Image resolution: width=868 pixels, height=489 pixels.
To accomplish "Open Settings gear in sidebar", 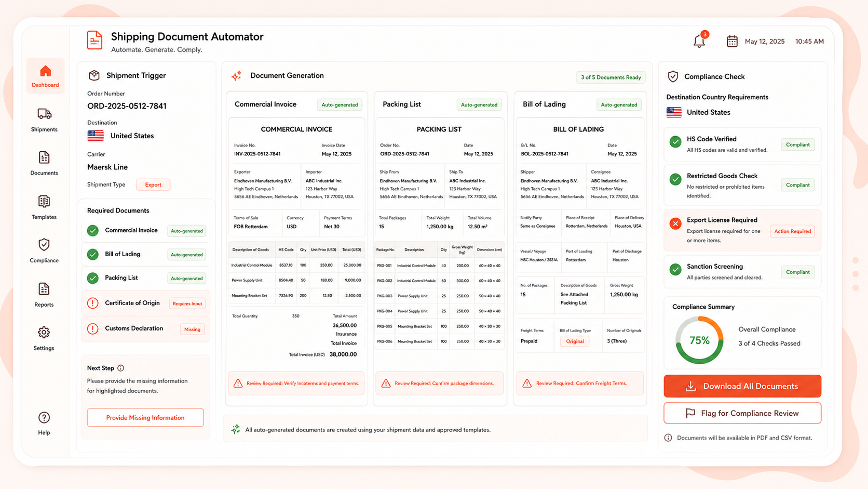I will (x=44, y=333).
